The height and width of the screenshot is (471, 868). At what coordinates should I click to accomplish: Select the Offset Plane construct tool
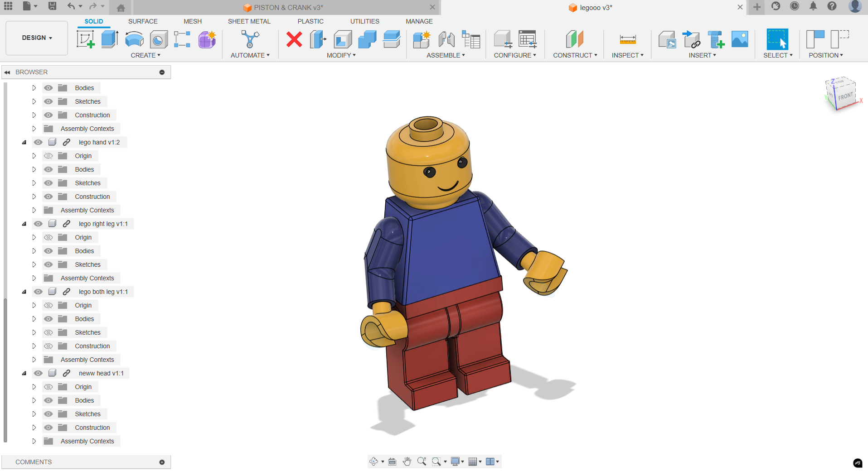[x=575, y=39]
